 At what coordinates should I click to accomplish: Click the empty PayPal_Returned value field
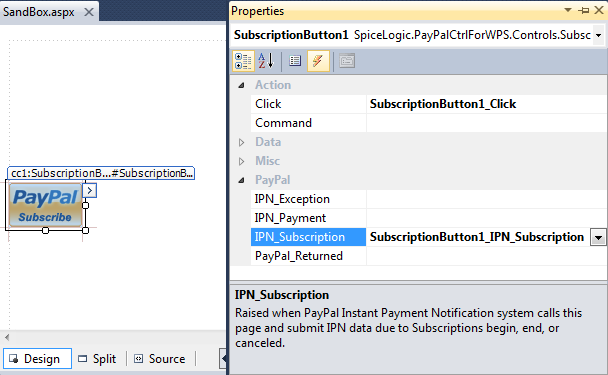(x=487, y=256)
